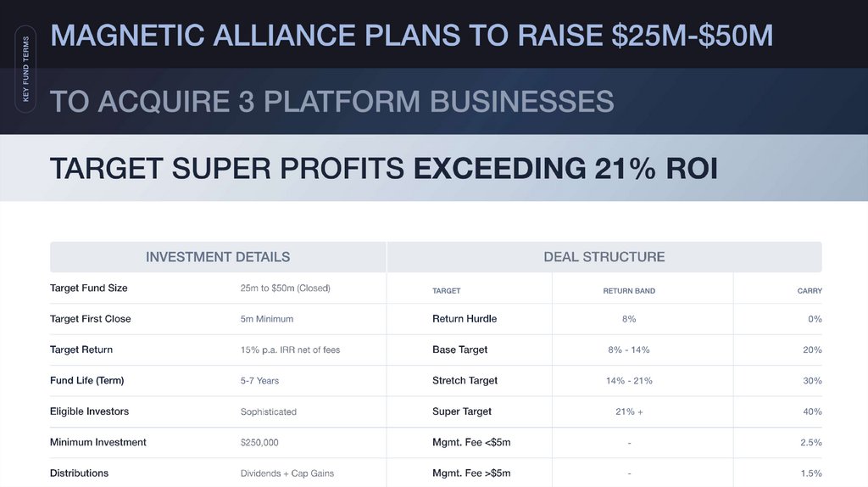Click the vertical Key Fund Terms label
Viewport: 868px width, 487px height.
pyautogui.click(x=25, y=70)
